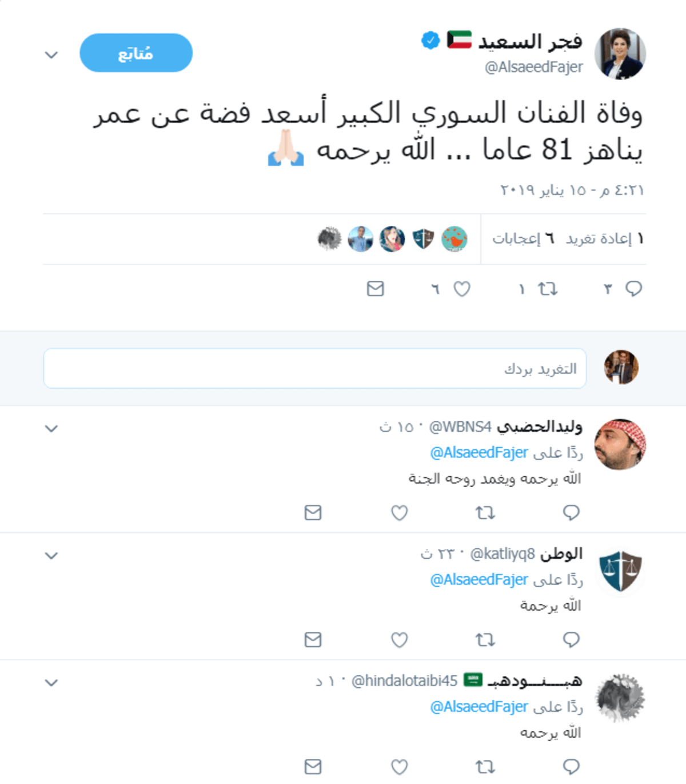Screen dimensions: 686x784
Task: Like the reply from @WBNS4
Action: (399, 513)
